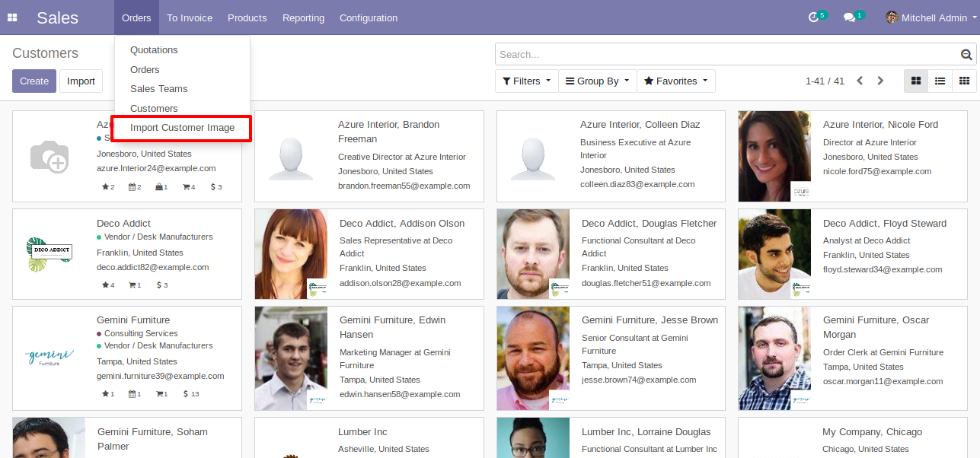Expand the Group By dropdown
This screenshot has width=980, height=458.
click(597, 81)
